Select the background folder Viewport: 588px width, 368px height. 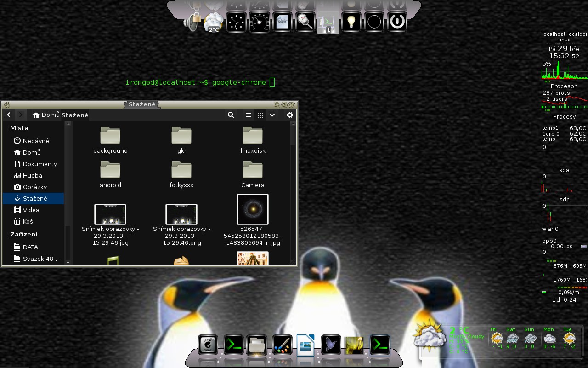pyautogui.click(x=110, y=140)
